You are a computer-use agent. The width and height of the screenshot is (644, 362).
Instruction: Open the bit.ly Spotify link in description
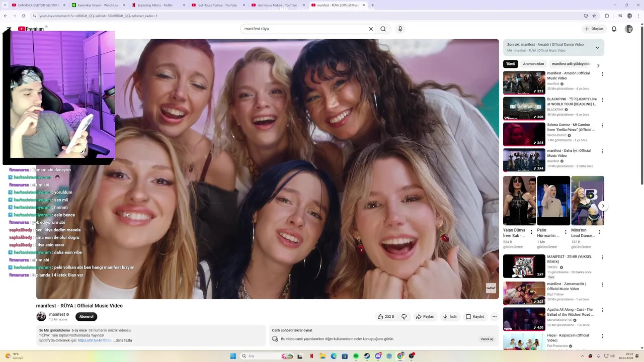[95, 340]
